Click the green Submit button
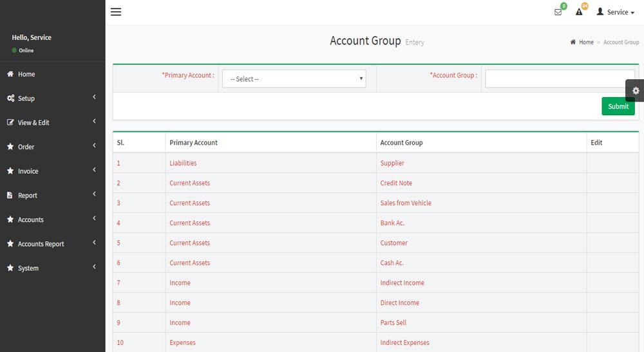Screen dimensions: 644x352 [618, 106]
